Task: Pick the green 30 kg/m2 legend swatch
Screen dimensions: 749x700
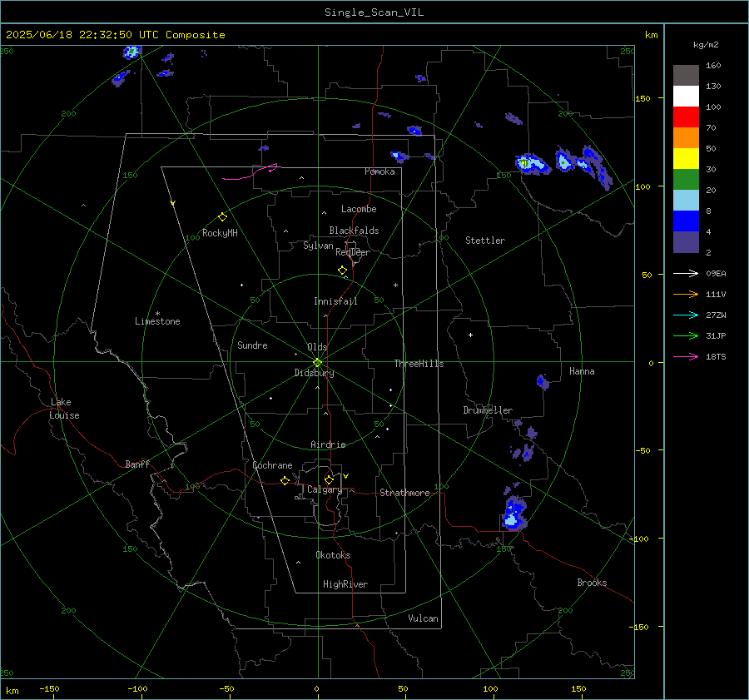Action: (x=686, y=180)
